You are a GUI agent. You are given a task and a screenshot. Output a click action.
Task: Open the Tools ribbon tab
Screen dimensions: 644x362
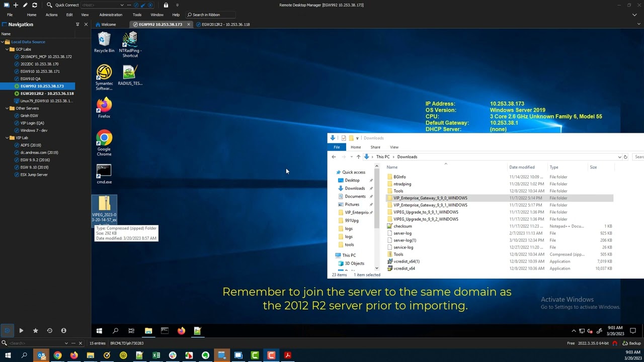137,15
